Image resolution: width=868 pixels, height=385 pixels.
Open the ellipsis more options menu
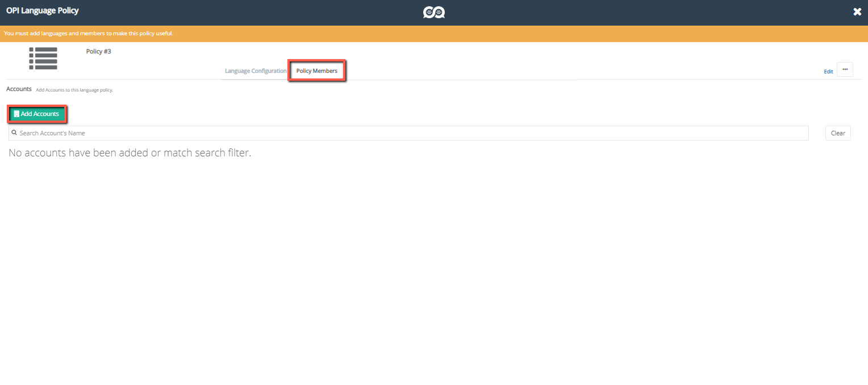pyautogui.click(x=845, y=69)
